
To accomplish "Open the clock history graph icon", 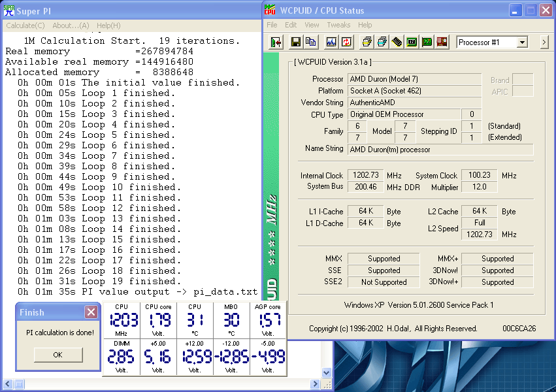I will [331, 42].
